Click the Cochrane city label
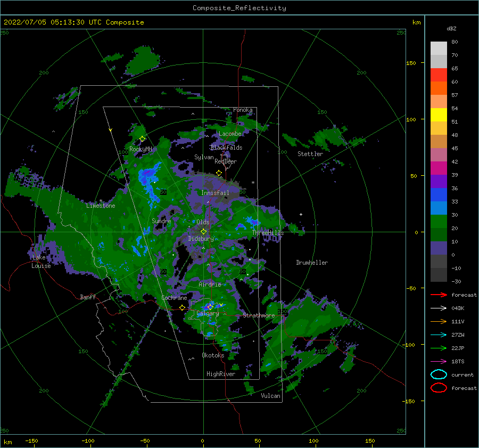Viewport: 479px width, 448px height. tap(174, 298)
